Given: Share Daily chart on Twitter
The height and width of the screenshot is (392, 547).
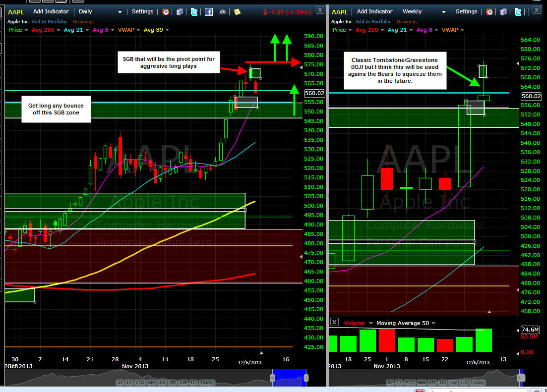Looking at the screenshot, I should [194, 12].
